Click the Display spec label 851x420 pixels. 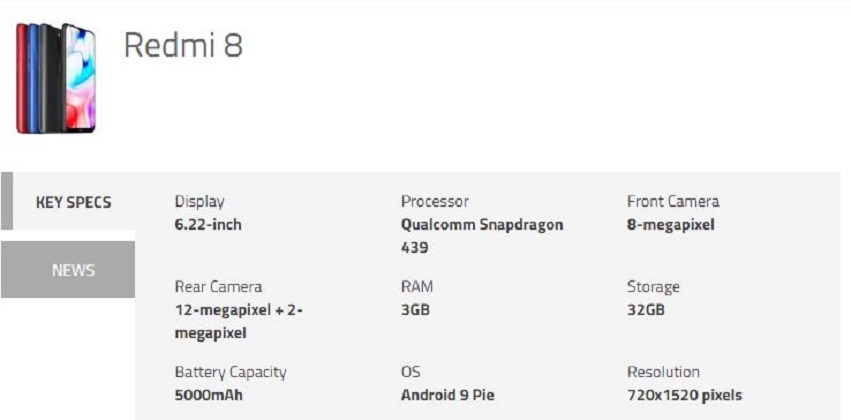click(x=199, y=202)
